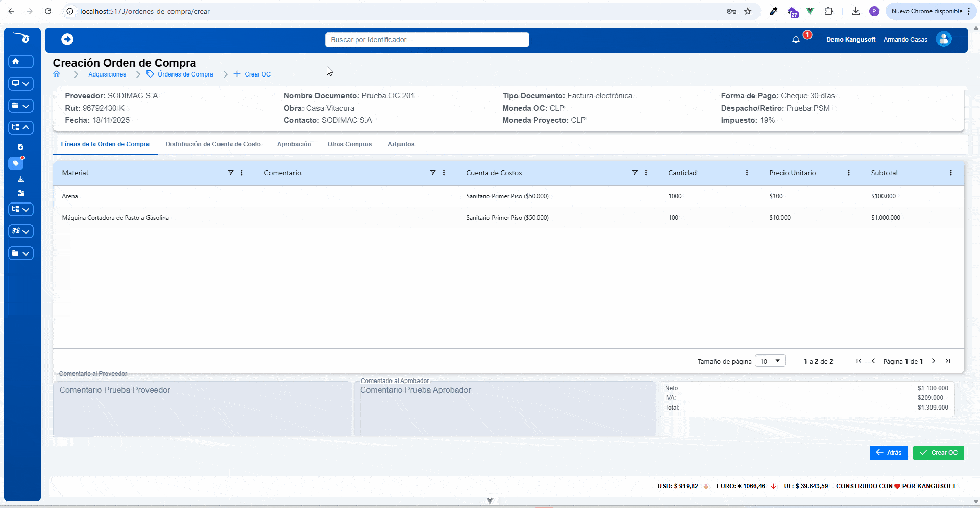The image size is (980, 508).
Task: Click the Comentario al Proveedor text area
Action: [x=202, y=409]
